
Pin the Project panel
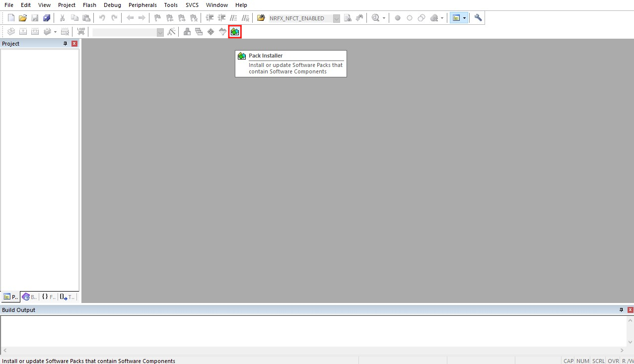coord(65,44)
